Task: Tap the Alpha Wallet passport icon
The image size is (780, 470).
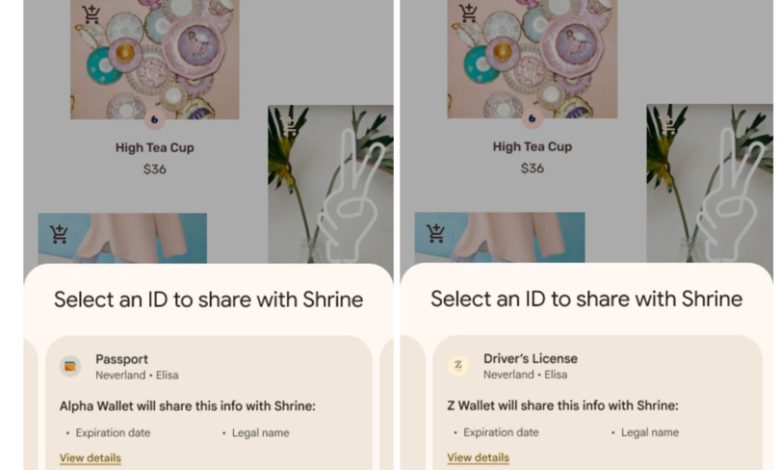Action: (x=71, y=367)
